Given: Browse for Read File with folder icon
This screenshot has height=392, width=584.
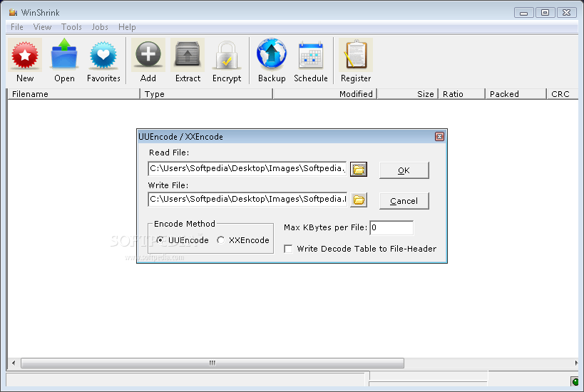Looking at the screenshot, I should pyautogui.click(x=358, y=170).
